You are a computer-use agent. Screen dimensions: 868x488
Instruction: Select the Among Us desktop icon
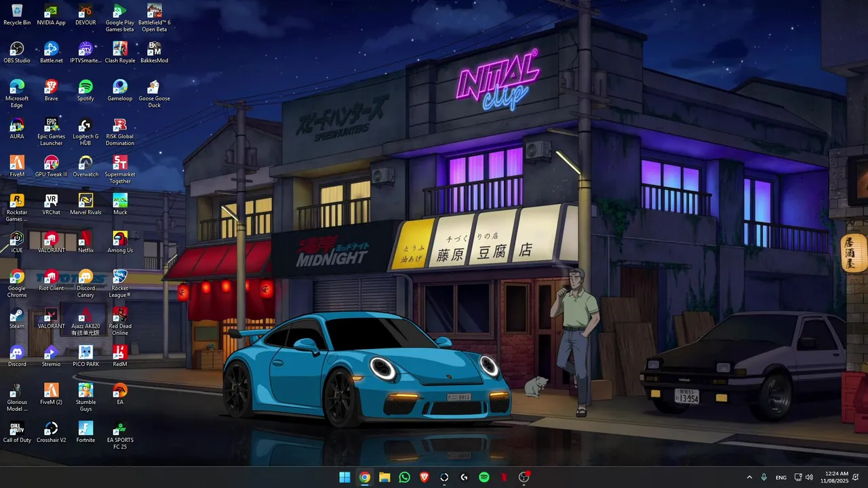point(120,243)
